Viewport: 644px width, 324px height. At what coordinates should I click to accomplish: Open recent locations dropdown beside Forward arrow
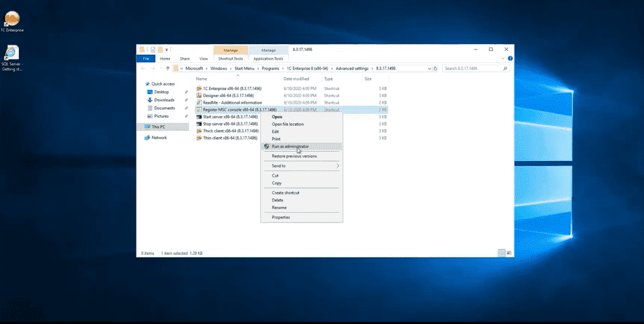[x=160, y=69]
